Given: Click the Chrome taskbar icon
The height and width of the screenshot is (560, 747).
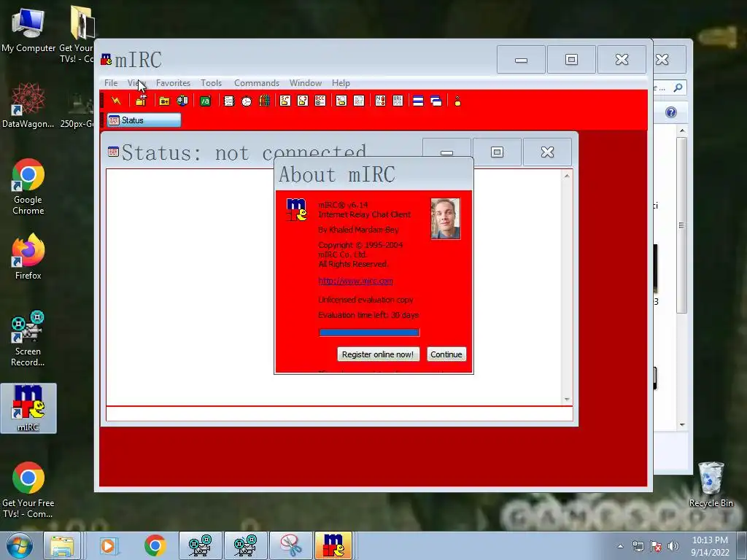Looking at the screenshot, I should (155, 545).
